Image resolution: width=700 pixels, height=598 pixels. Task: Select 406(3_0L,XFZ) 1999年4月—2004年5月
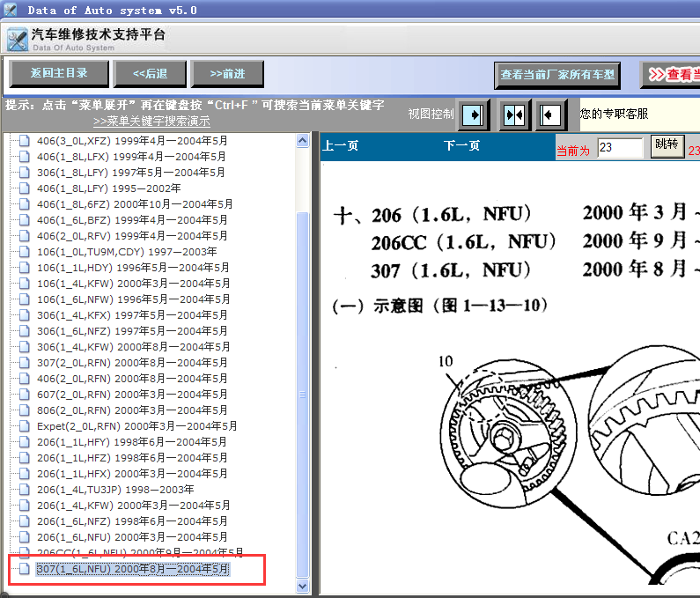(132, 141)
